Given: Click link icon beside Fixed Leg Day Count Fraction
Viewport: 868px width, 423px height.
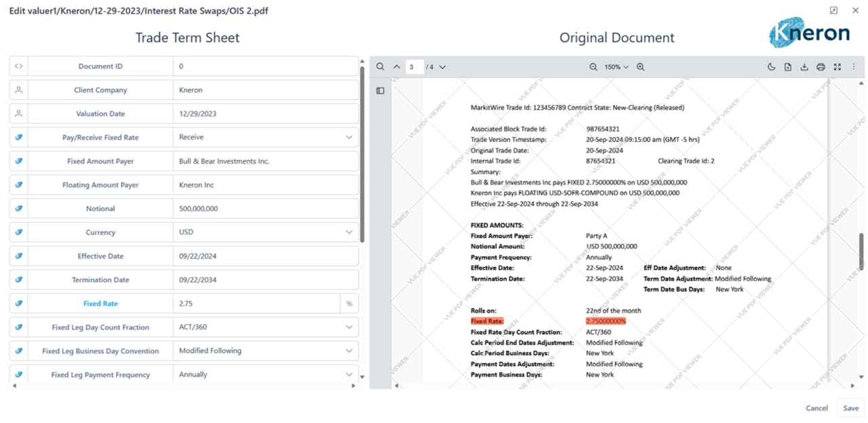Looking at the screenshot, I should tap(19, 327).
